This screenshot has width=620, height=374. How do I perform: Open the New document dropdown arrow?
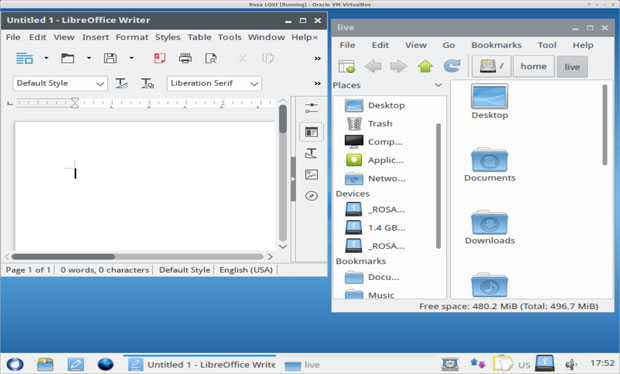click(46, 59)
